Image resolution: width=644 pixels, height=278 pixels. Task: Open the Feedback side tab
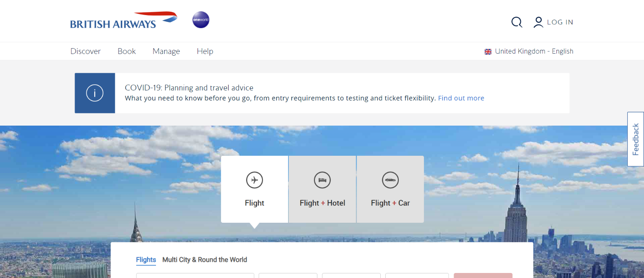[x=636, y=139]
